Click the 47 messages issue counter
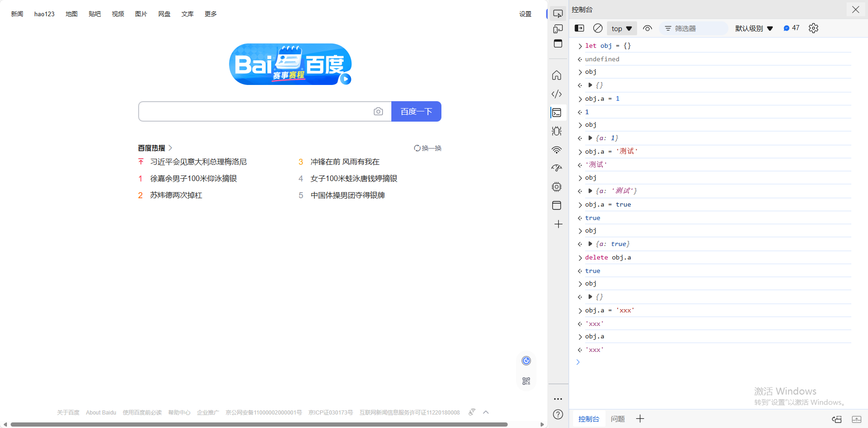Image resolution: width=868 pixels, height=428 pixels. point(791,28)
